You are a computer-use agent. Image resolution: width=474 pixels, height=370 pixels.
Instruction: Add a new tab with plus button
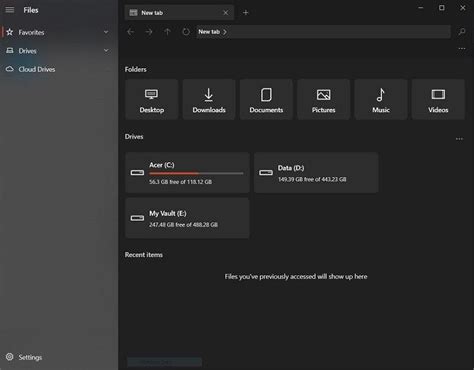tap(246, 13)
